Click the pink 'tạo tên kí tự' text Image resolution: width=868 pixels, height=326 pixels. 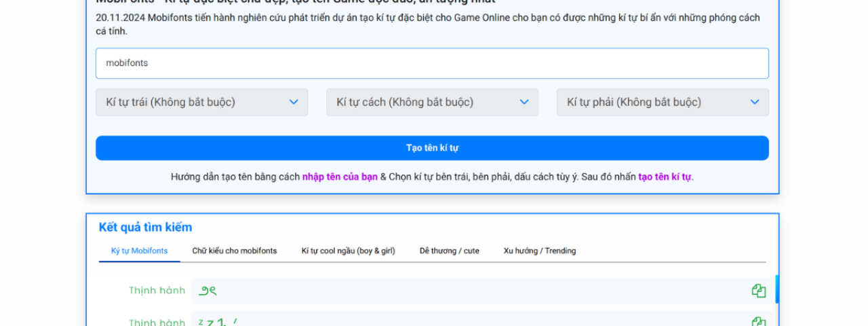click(x=665, y=177)
